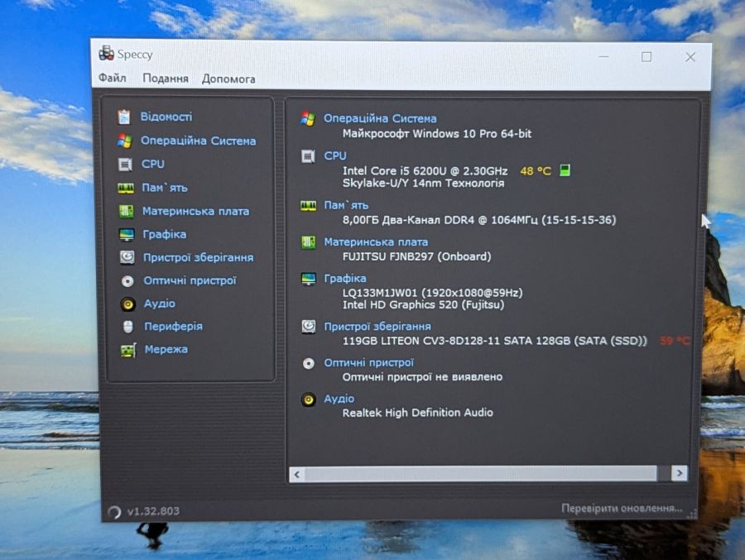Select Материнська плата in the sidebar
The image size is (745, 560).
click(x=195, y=211)
